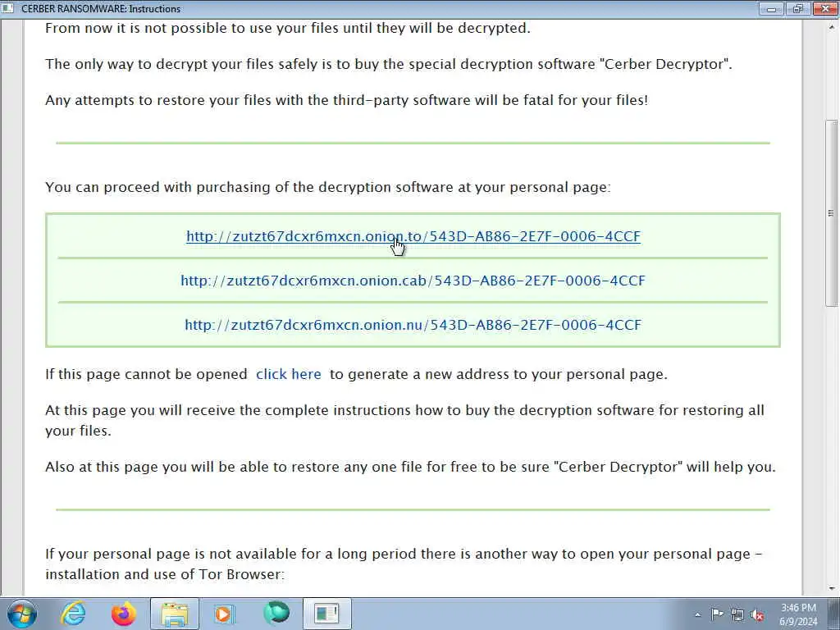Restore down the CERBER RANSOMWARE window
This screenshot has height=630, width=840.
[798, 8]
